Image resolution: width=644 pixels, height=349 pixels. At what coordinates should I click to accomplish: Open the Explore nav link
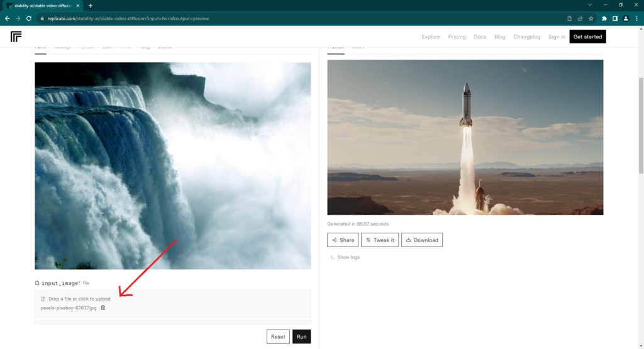[430, 36]
